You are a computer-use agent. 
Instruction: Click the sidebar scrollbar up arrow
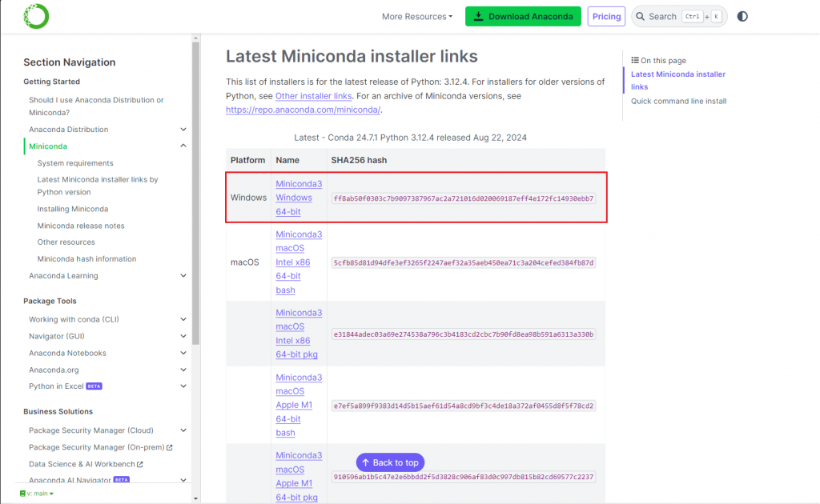195,38
